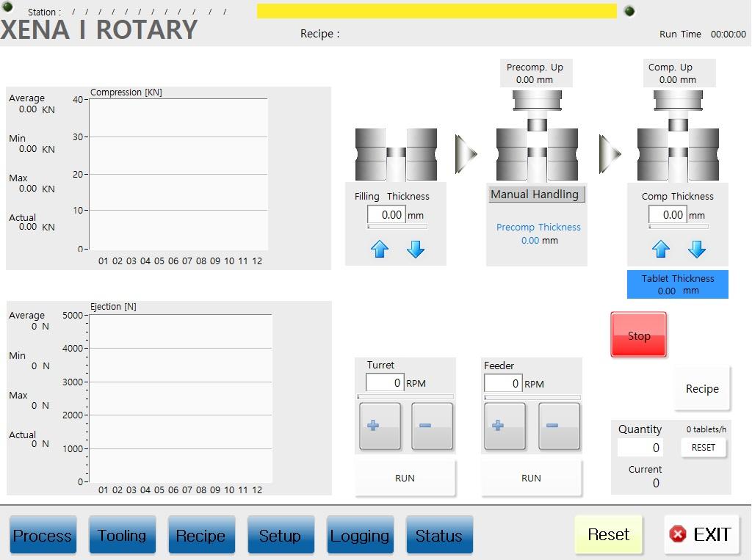This screenshot has width=752, height=560.
Task: Open the Recipe tab in bottom bar
Action: pyautogui.click(x=201, y=535)
